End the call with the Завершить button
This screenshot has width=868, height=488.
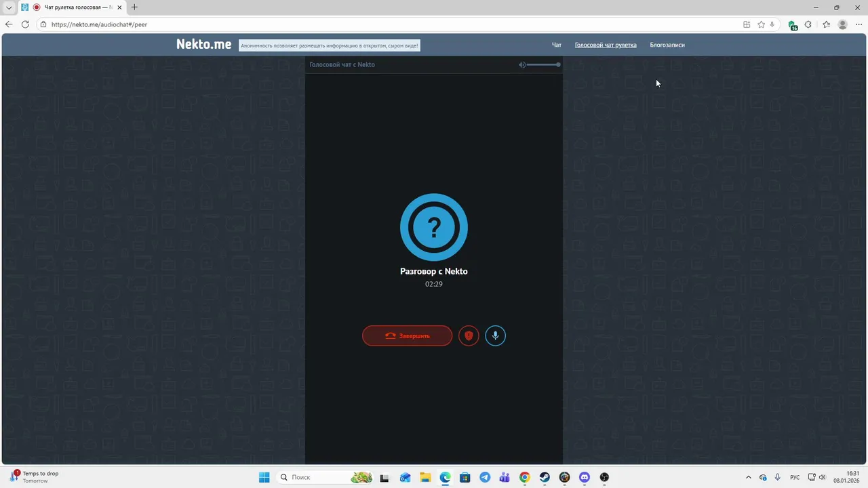407,335
